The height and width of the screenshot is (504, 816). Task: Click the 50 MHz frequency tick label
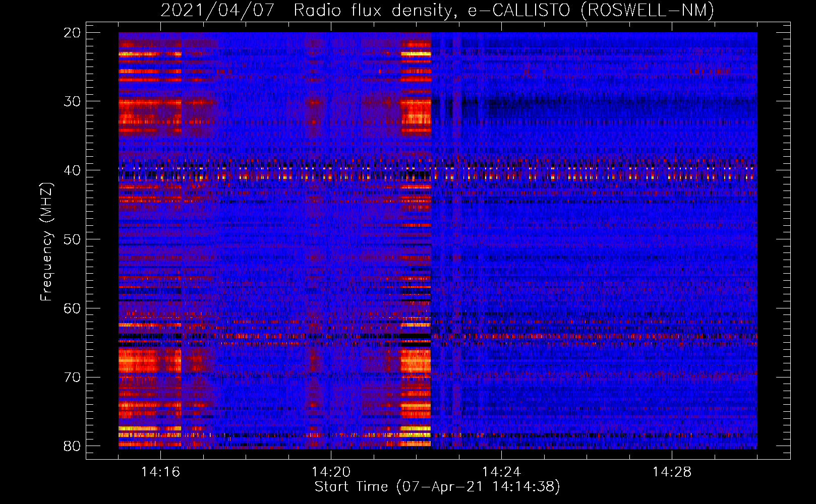click(72, 239)
